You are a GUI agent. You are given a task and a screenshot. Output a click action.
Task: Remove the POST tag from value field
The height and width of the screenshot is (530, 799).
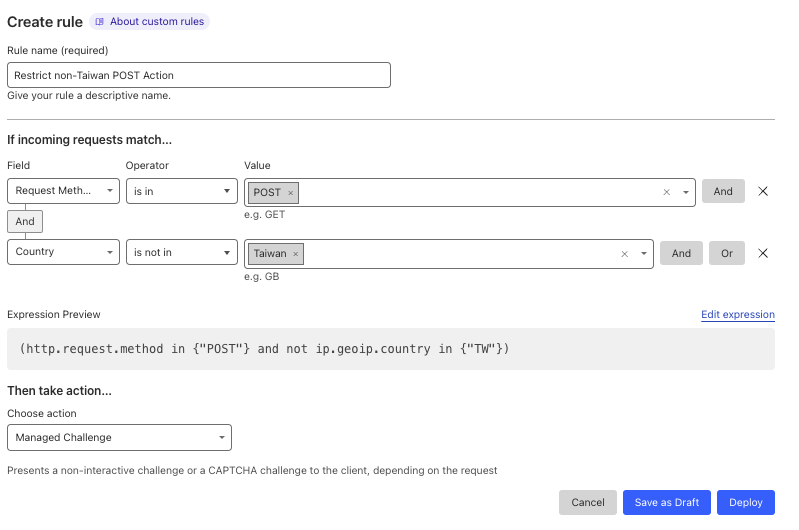pos(291,193)
